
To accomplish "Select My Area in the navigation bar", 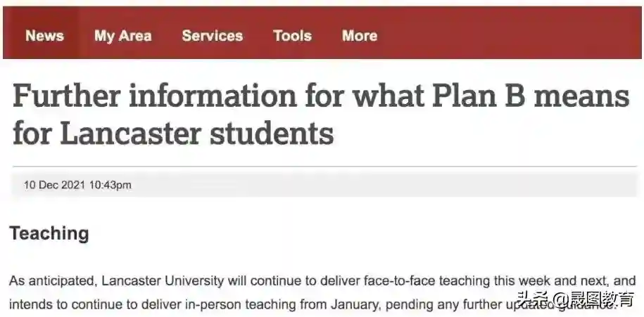I will click(122, 36).
